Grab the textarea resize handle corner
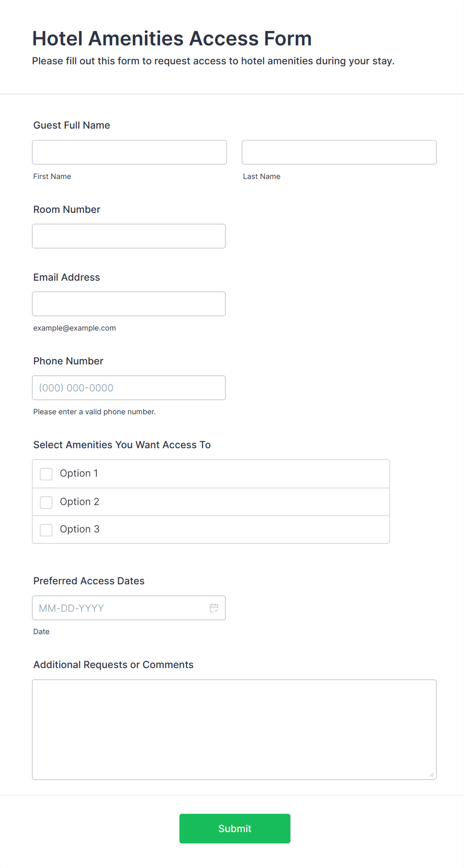464x868 pixels. (x=432, y=774)
